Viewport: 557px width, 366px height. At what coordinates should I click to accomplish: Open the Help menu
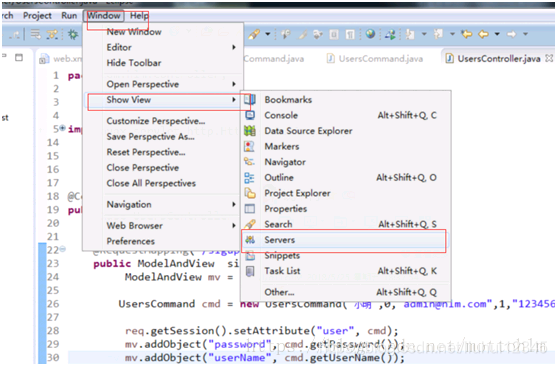pos(139,16)
